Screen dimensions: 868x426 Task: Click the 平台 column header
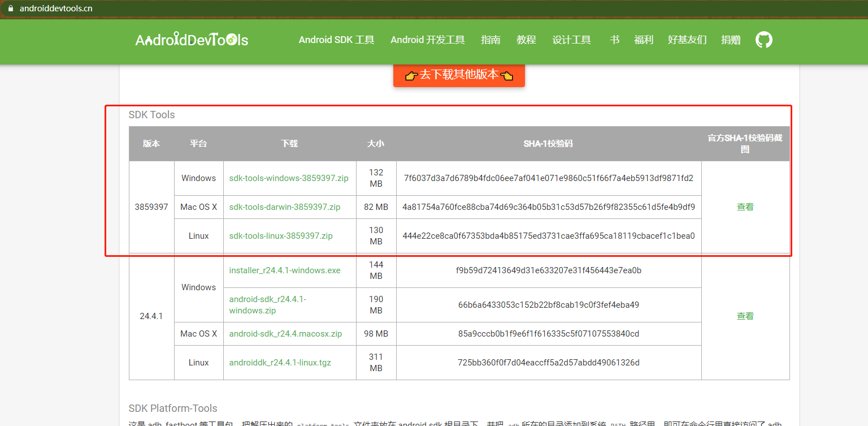click(198, 144)
